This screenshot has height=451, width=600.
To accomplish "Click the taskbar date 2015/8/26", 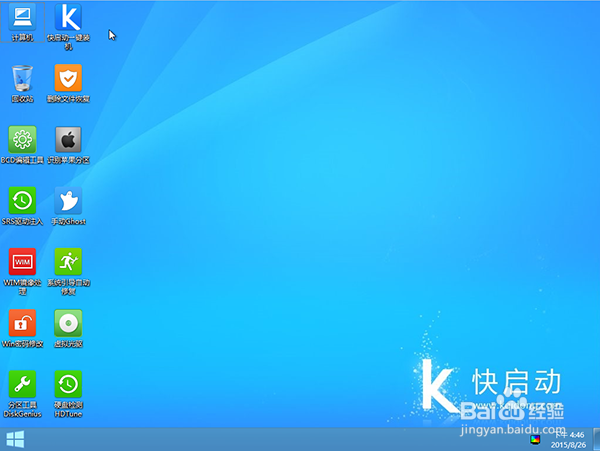I will [568, 445].
